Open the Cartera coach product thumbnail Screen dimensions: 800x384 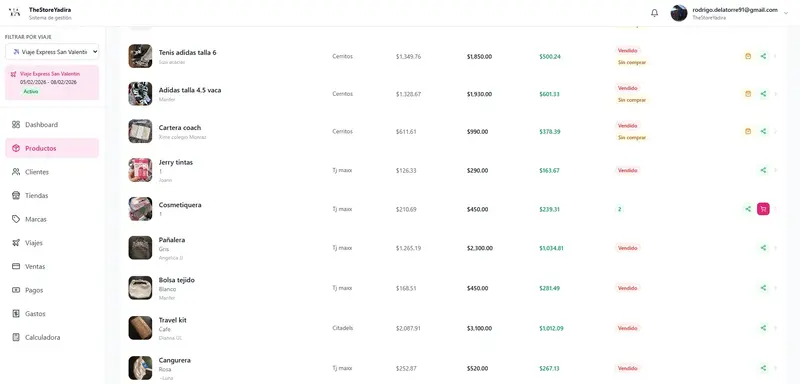click(140, 131)
